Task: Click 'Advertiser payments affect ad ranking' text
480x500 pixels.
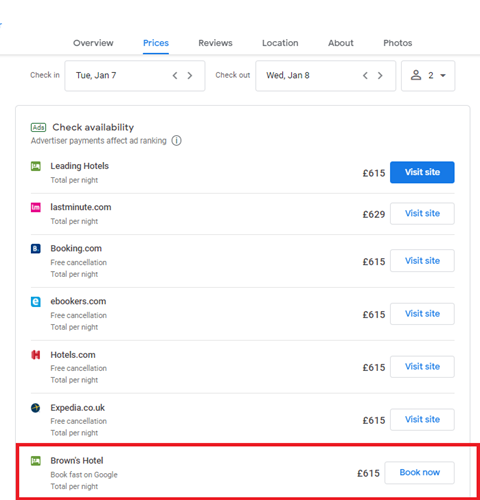Action: coord(99,141)
